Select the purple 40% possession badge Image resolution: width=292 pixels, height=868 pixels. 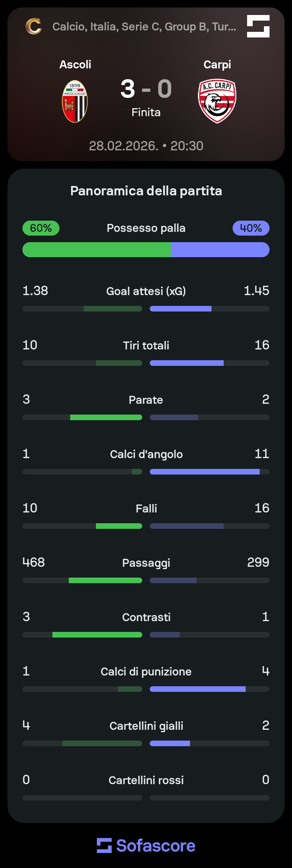point(251,228)
